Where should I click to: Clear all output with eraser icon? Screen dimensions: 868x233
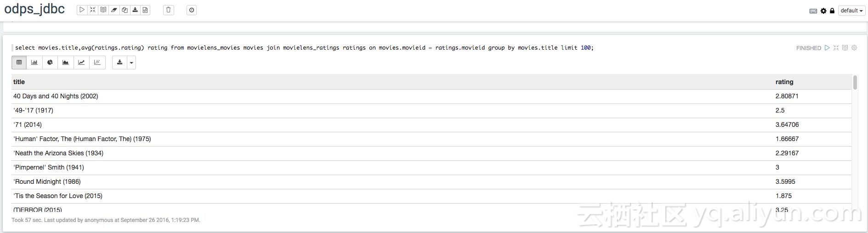click(114, 10)
